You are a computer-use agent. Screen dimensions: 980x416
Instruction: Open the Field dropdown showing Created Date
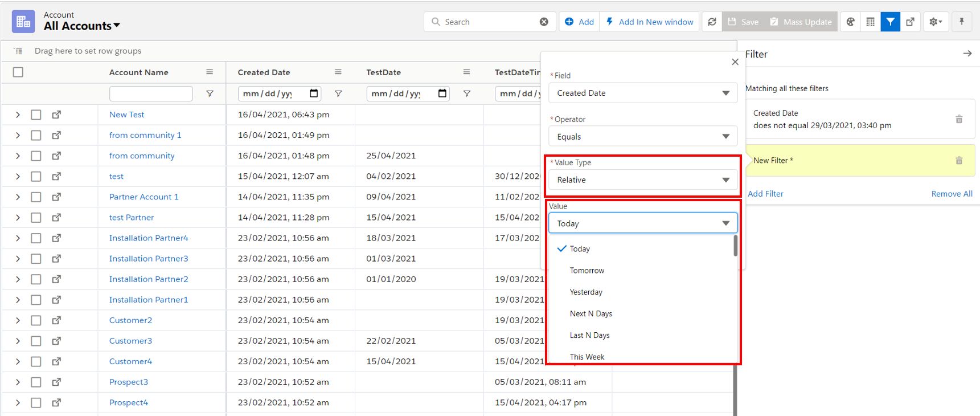coord(642,93)
